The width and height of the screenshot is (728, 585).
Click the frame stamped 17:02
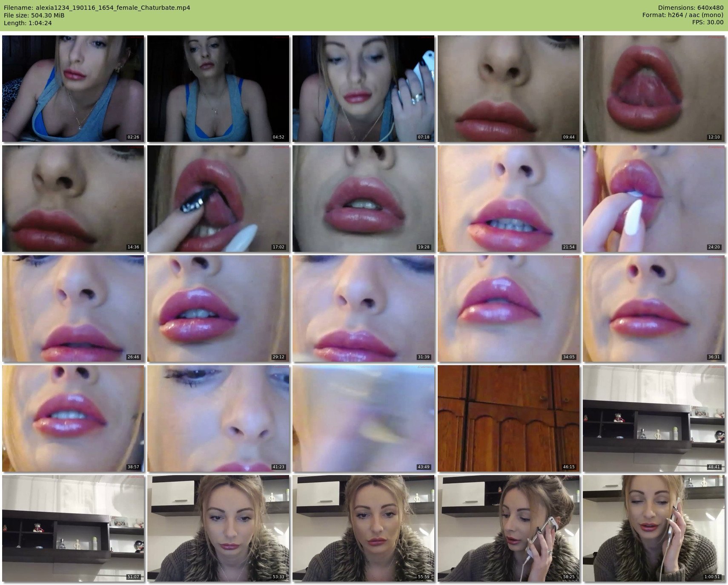218,199
